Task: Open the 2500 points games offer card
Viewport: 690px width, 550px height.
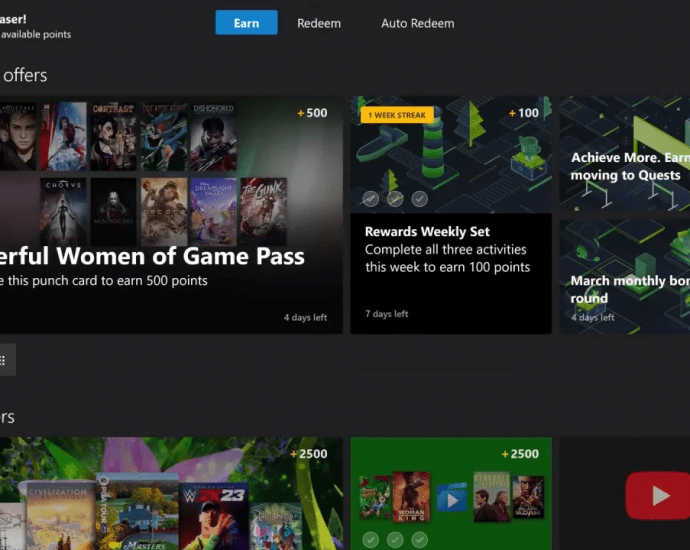Action: pos(171,493)
